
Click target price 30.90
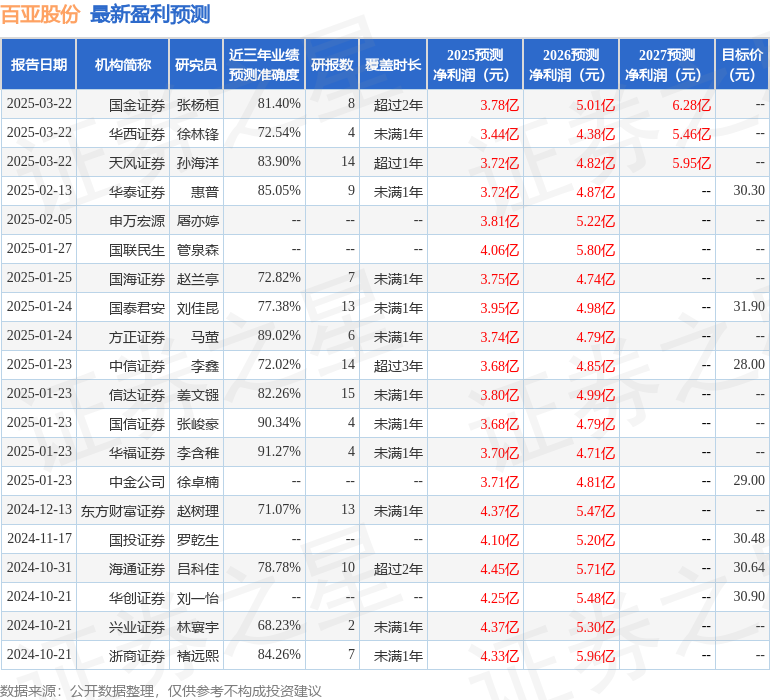749,596
